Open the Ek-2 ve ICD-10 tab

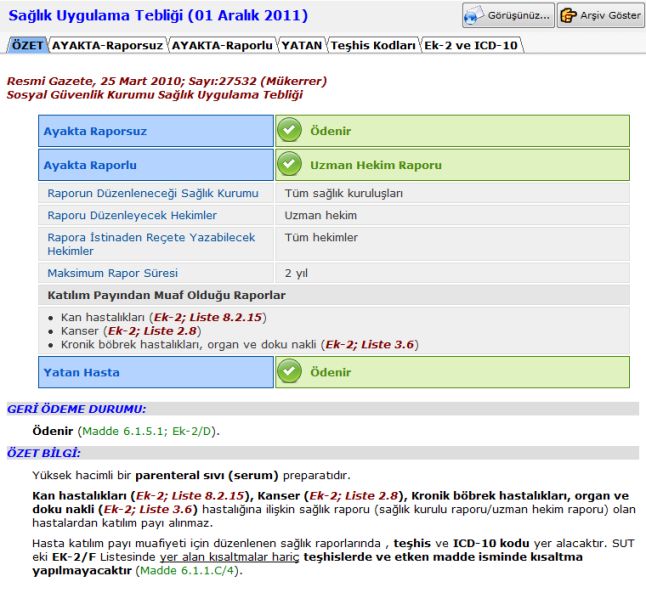point(471,45)
